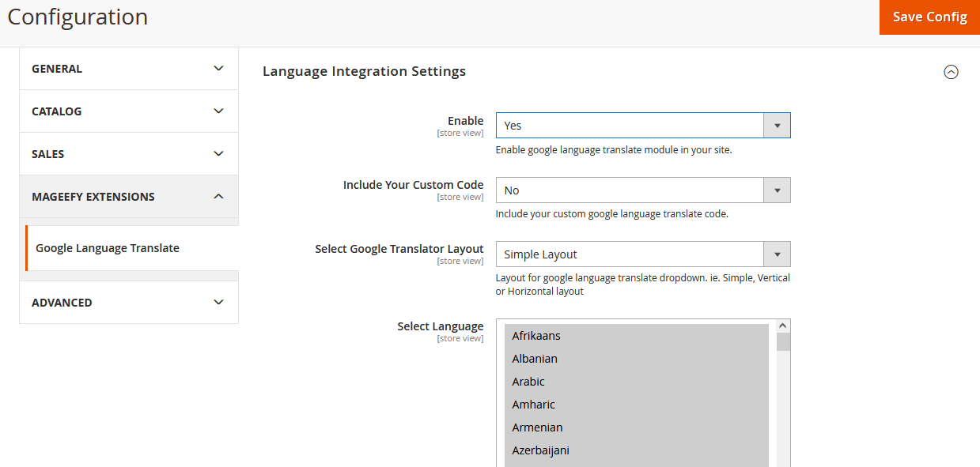Click the Include Your Custom Code dropdown arrow
The image size is (980, 467).
pos(777,190)
